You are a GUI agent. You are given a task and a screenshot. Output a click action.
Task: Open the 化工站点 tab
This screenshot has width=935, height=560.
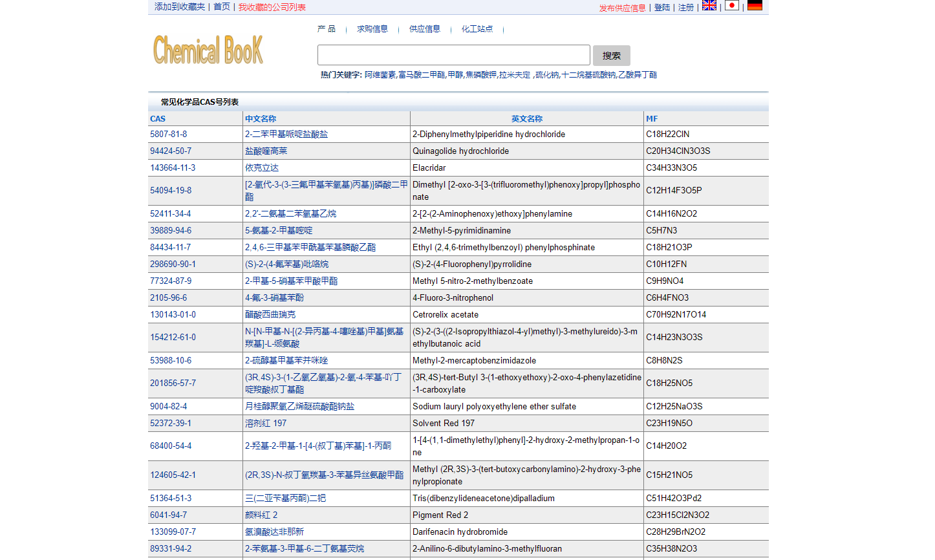(477, 29)
